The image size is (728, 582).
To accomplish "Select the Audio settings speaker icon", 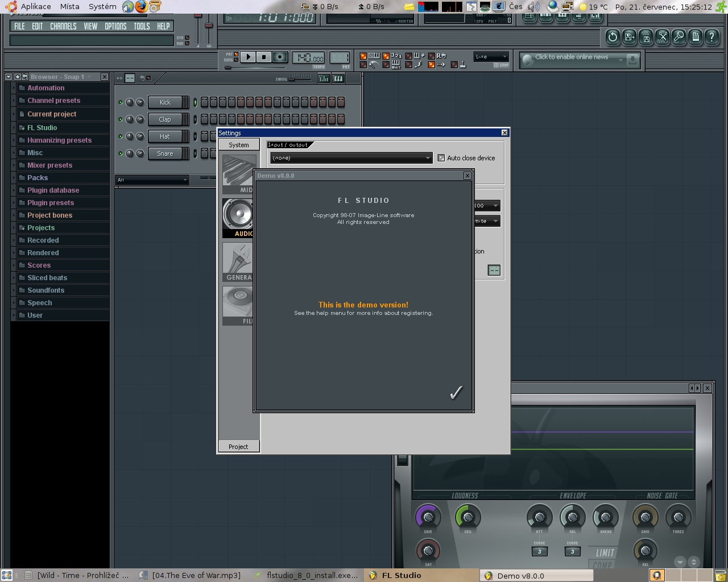I will coord(238,218).
